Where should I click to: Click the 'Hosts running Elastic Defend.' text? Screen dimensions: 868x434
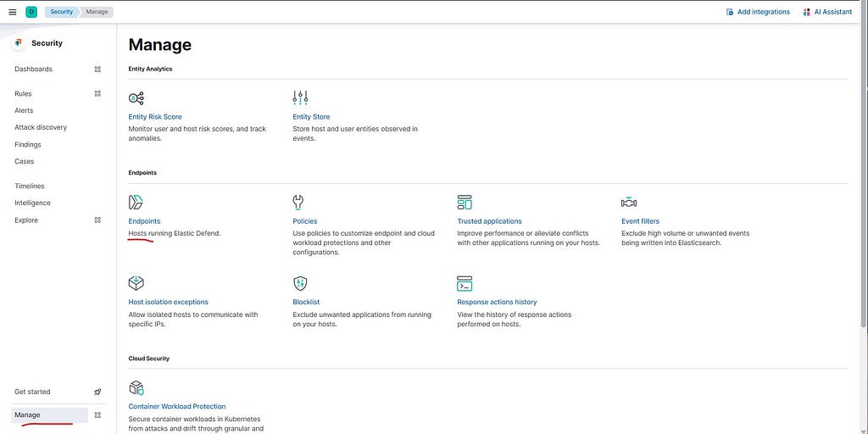coord(175,234)
